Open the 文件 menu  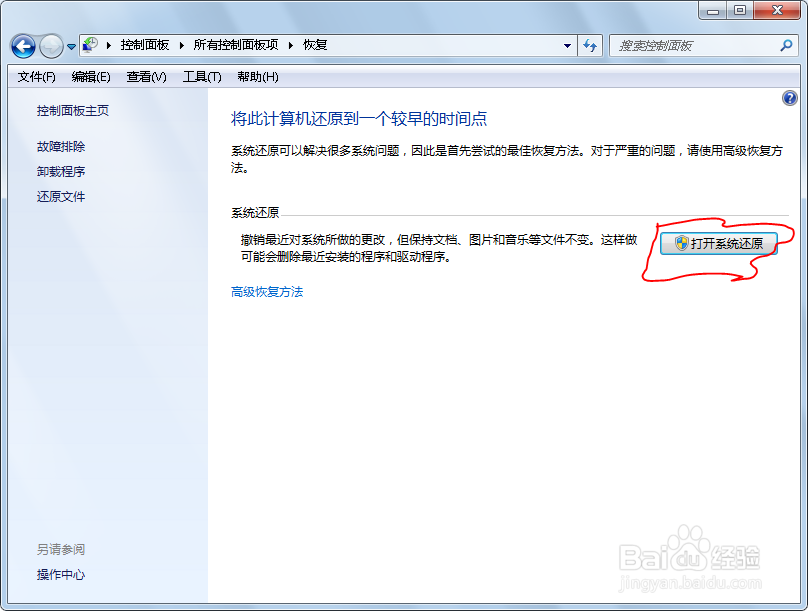coord(35,76)
